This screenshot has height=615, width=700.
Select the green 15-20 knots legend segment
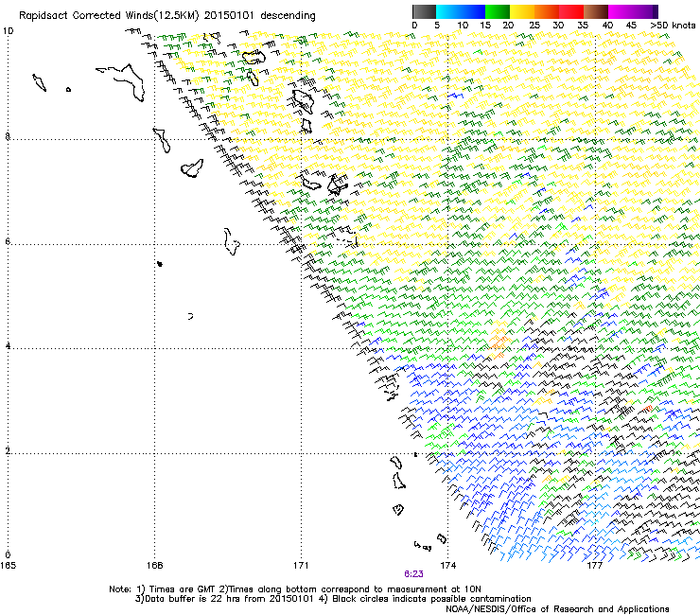click(498, 11)
